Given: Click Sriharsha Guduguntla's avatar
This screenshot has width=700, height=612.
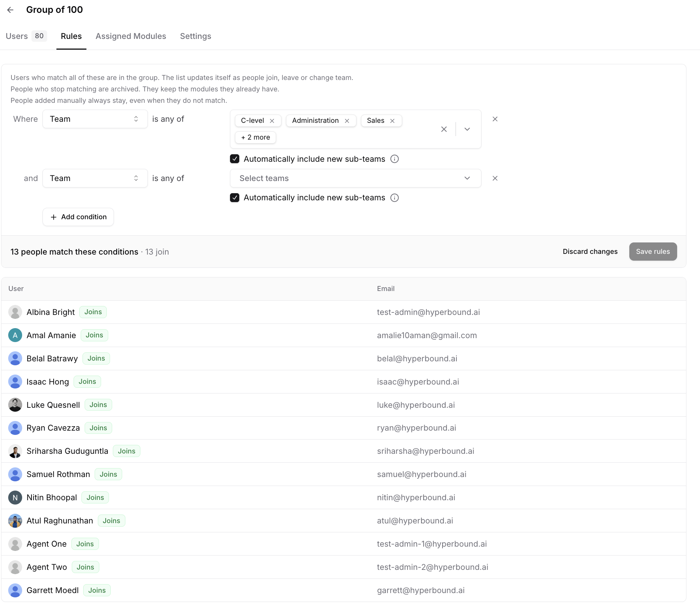Looking at the screenshot, I should point(15,451).
